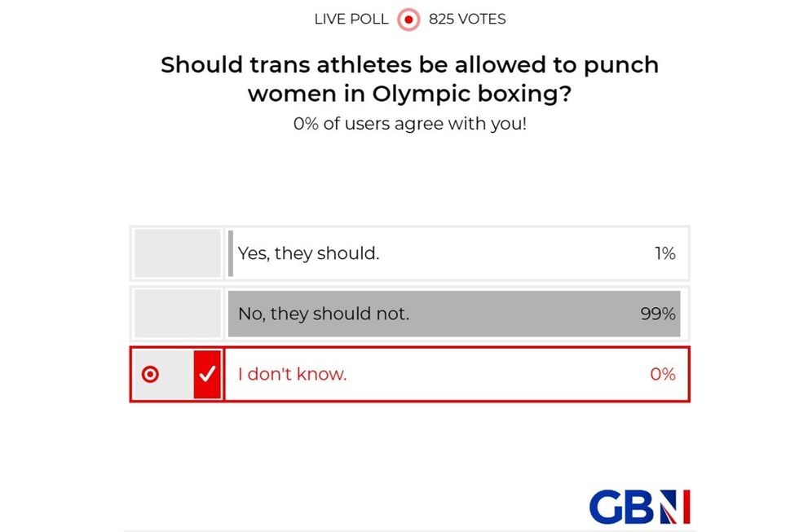Image resolution: width=799 pixels, height=532 pixels.
Task: Click the 0% of users agree message
Action: (409, 124)
